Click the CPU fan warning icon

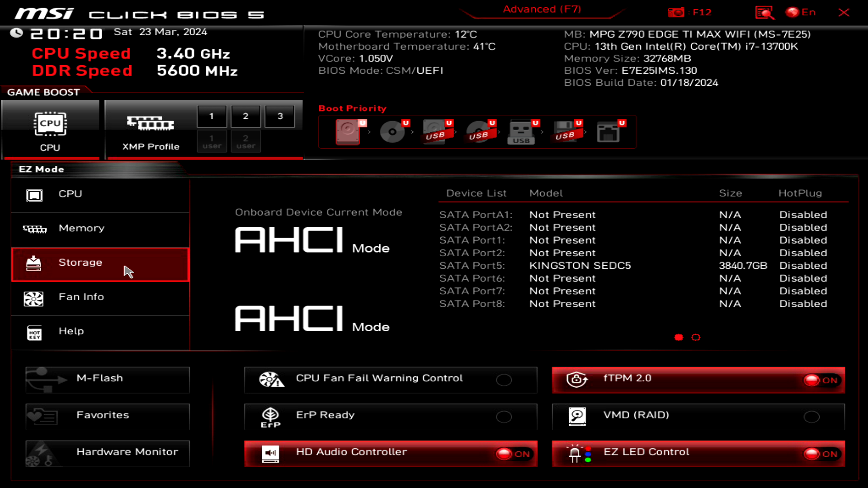271,380
